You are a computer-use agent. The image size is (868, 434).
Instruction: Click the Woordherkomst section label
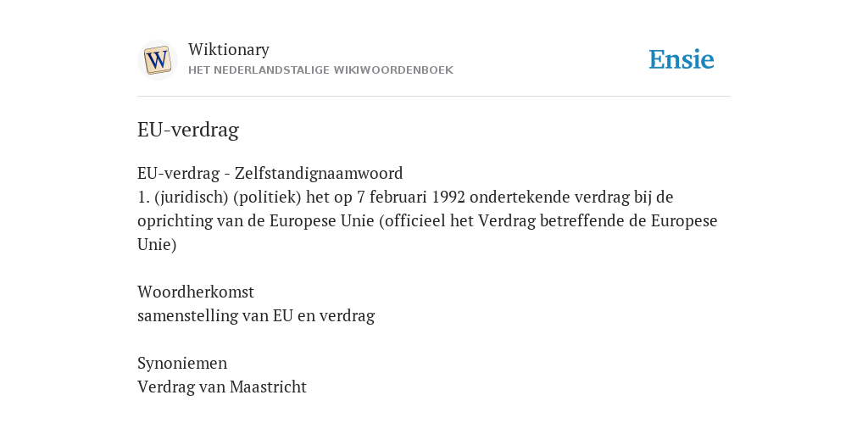click(196, 292)
